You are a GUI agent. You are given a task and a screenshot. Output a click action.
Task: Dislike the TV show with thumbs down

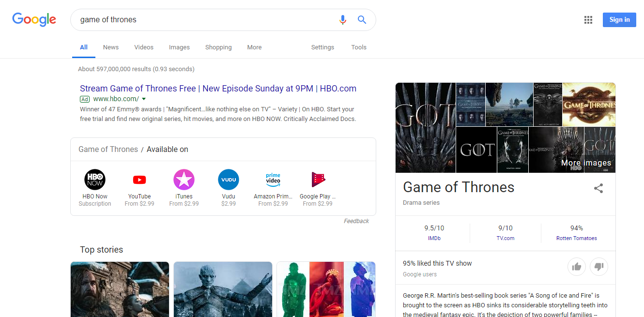(x=599, y=267)
